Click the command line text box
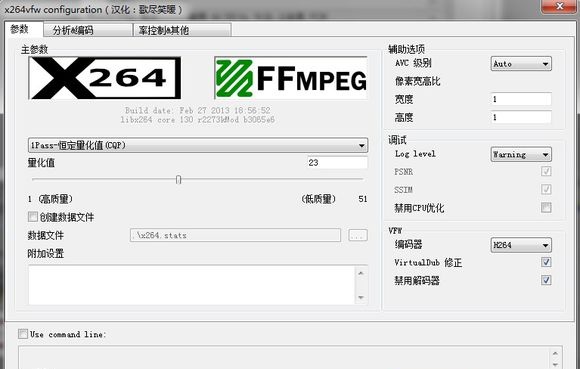This screenshot has width=580, height=369. pyautogui.click(x=284, y=358)
